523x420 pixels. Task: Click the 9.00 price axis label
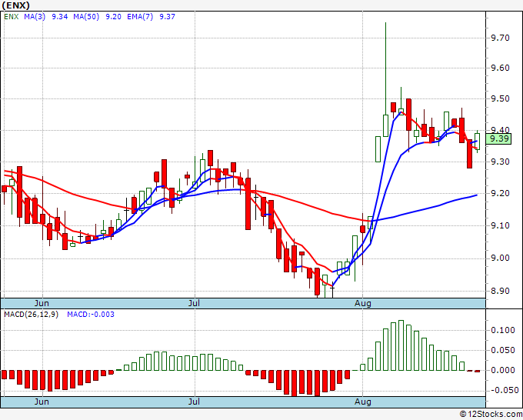click(x=501, y=258)
